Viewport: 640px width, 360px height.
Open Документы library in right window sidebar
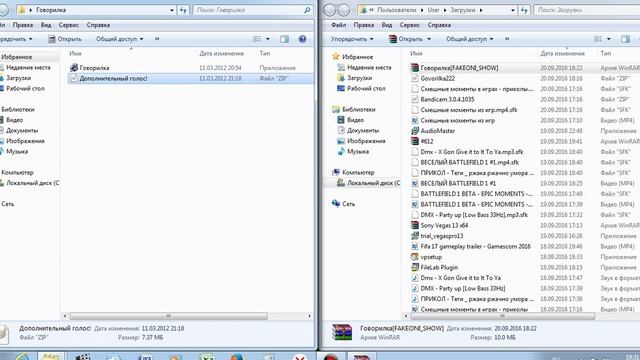coord(363,131)
